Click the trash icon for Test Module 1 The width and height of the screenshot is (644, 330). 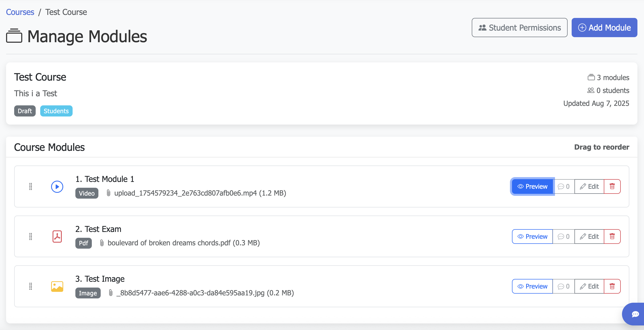pos(612,186)
